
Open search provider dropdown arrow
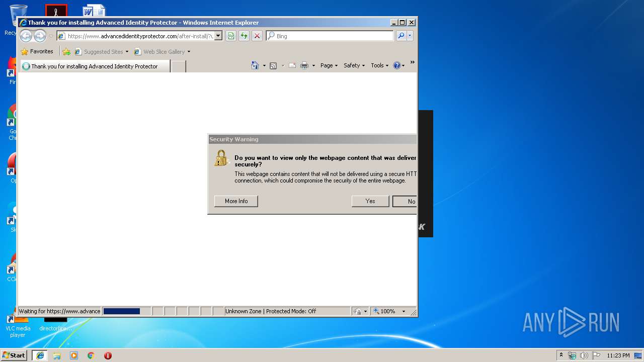click(410, 36)
